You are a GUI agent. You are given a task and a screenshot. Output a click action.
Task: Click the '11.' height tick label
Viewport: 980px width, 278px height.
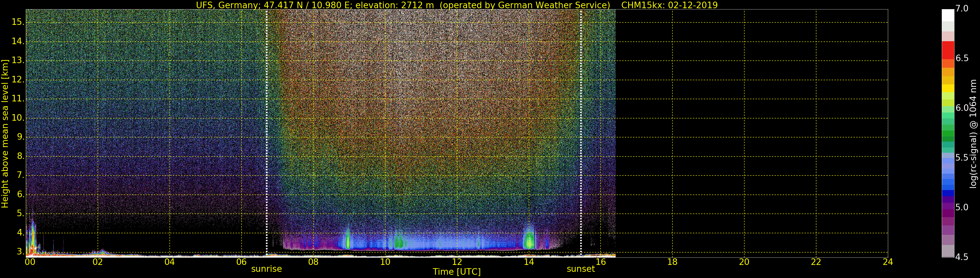(18, 99)
